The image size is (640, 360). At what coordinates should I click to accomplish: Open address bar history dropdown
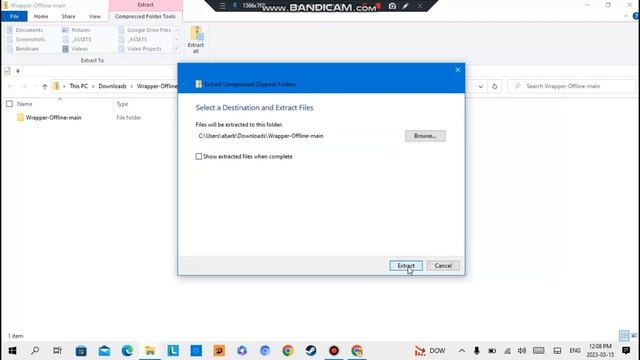(480, 86)
